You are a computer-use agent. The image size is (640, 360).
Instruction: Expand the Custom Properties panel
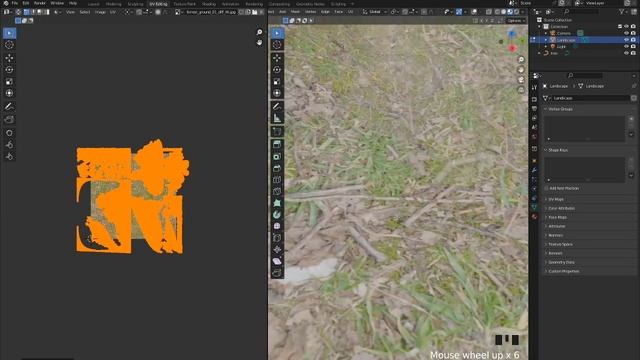563,271
